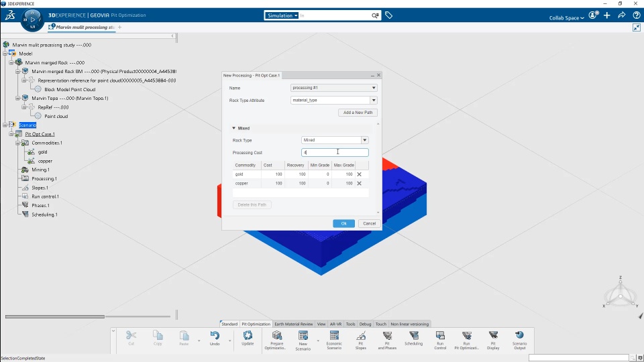Add a new tab with plus

click(x=119, y=27)
